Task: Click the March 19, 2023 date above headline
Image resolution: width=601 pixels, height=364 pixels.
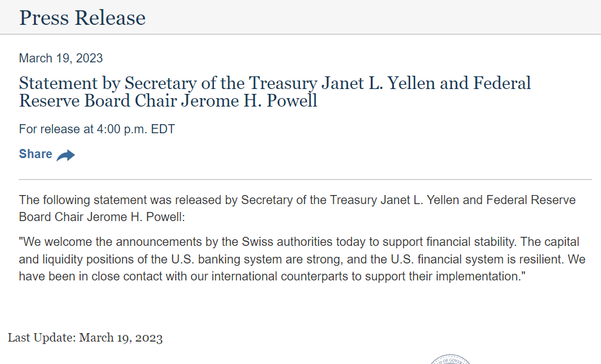Action: [61, 58]
